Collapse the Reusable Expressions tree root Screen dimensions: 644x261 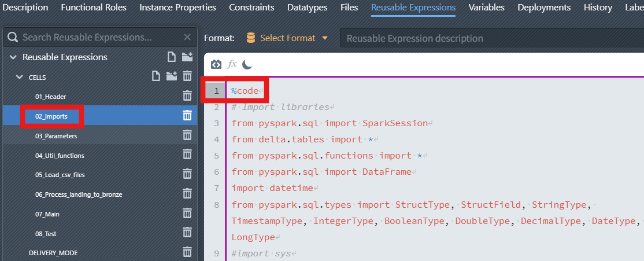coord(13,57)
